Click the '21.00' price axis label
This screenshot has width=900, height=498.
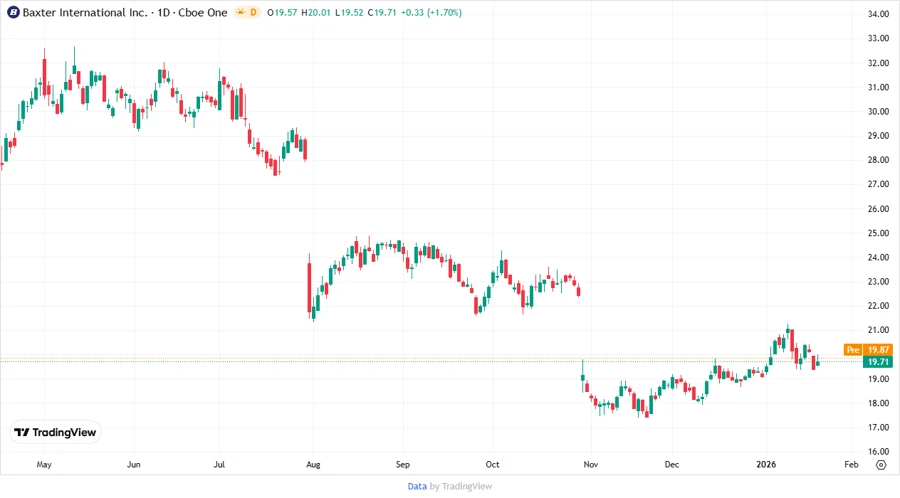click(878, 330)
